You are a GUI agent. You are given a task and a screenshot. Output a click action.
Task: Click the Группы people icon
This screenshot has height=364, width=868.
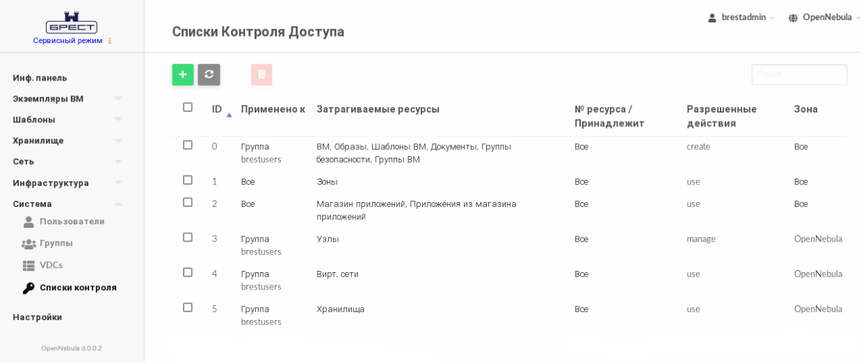[x=29, y=245]
